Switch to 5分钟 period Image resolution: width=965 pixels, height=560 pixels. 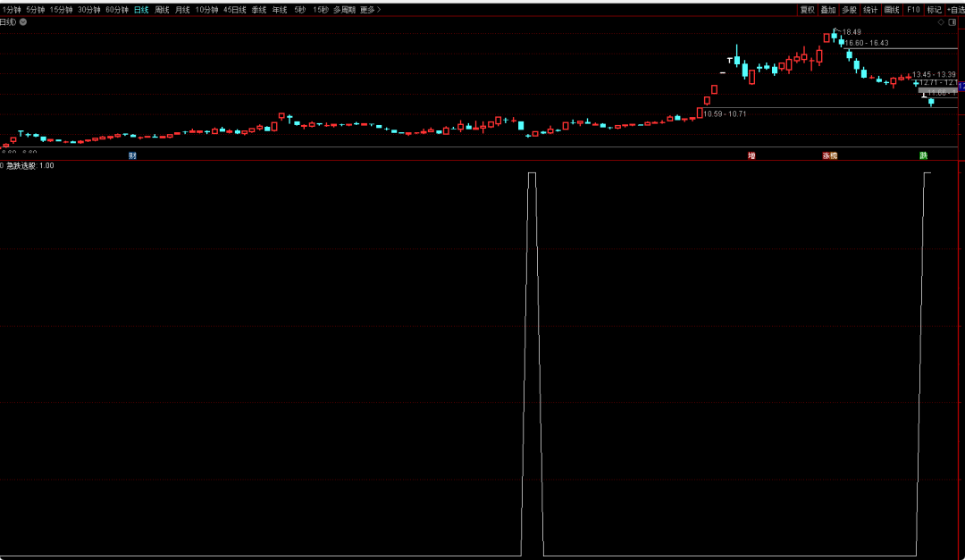pos(36,10)
